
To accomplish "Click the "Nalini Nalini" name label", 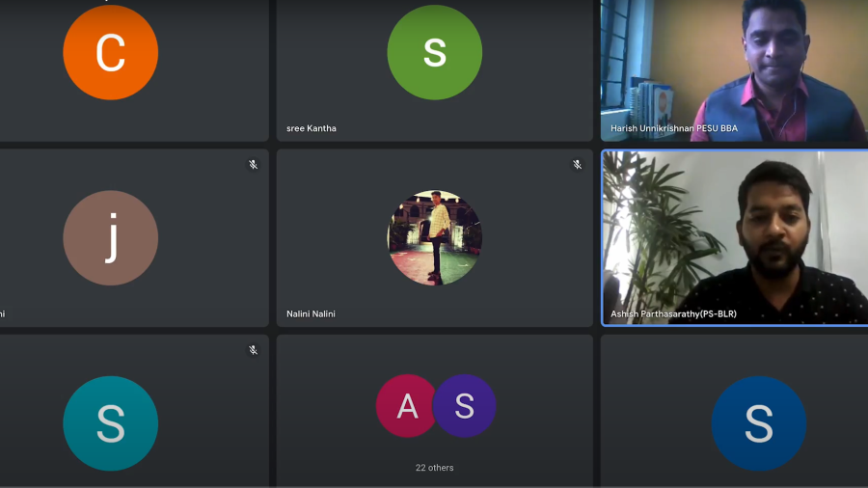I will tap(311, 313).
